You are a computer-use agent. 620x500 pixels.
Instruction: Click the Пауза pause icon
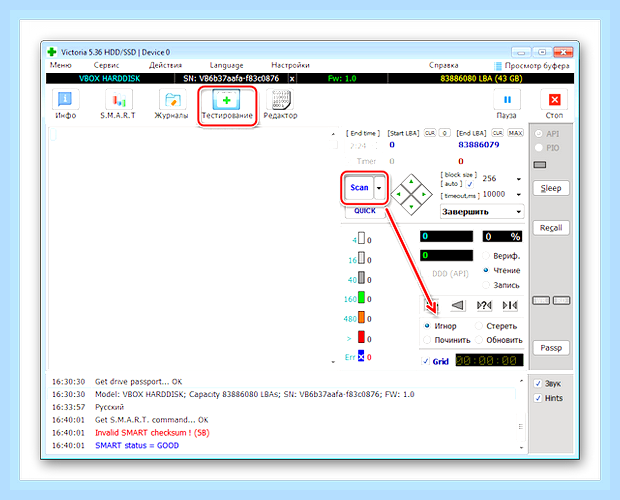pos(507,100)
